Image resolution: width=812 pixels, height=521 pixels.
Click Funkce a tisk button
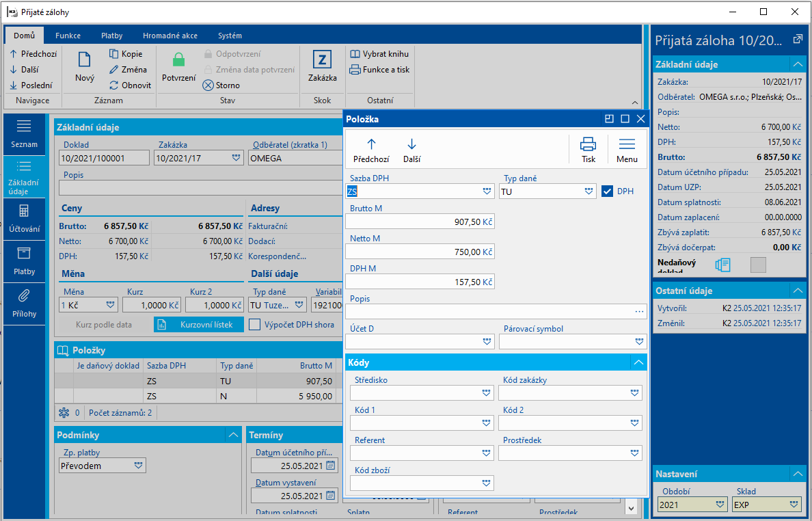pyautogui.click(x=379, y=69)
